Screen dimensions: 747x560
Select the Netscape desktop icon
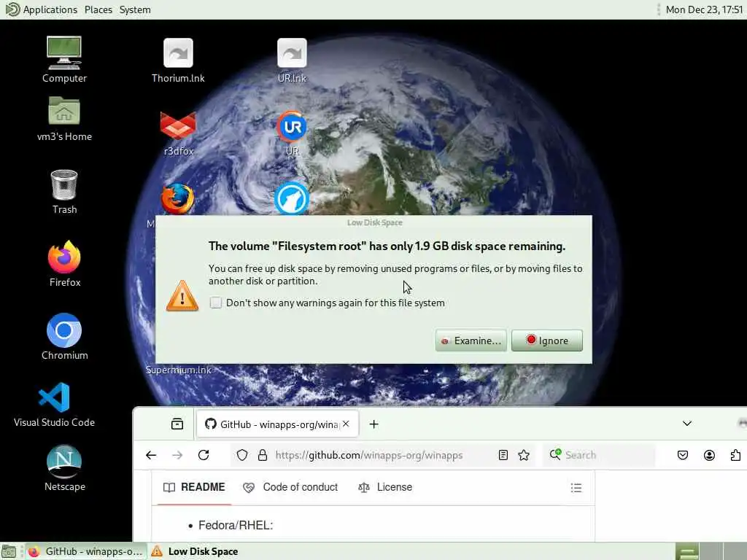coord(64,467)
